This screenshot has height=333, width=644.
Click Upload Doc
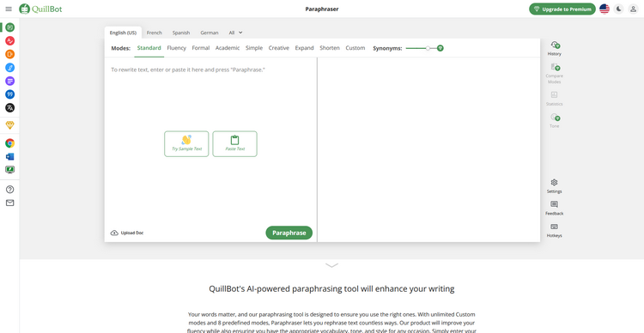(x=127, y=233)
